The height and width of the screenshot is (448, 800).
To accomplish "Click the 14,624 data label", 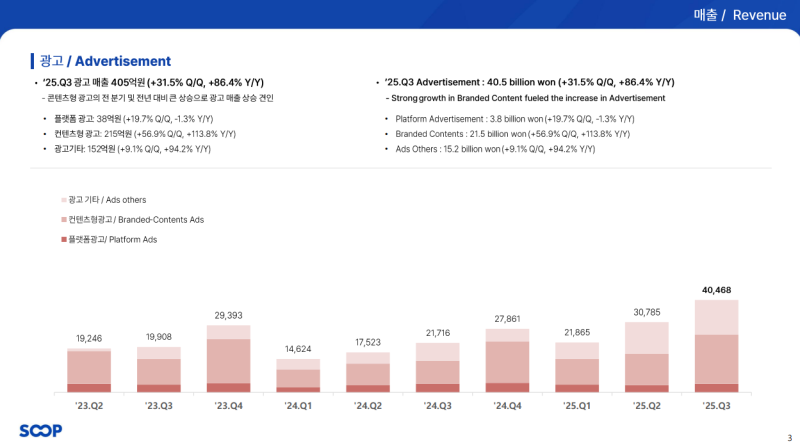I will [298, 348].
